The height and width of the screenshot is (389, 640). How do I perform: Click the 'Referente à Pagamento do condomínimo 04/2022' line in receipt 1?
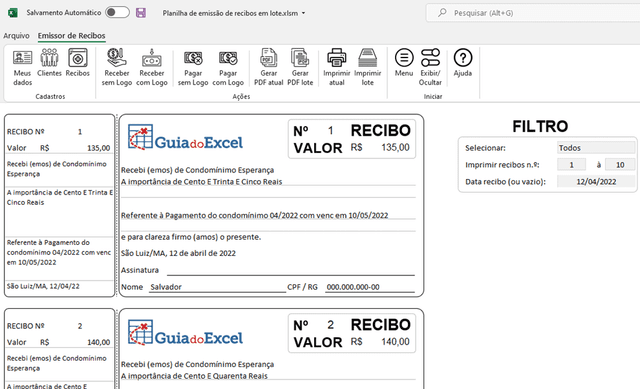point(254,215)
